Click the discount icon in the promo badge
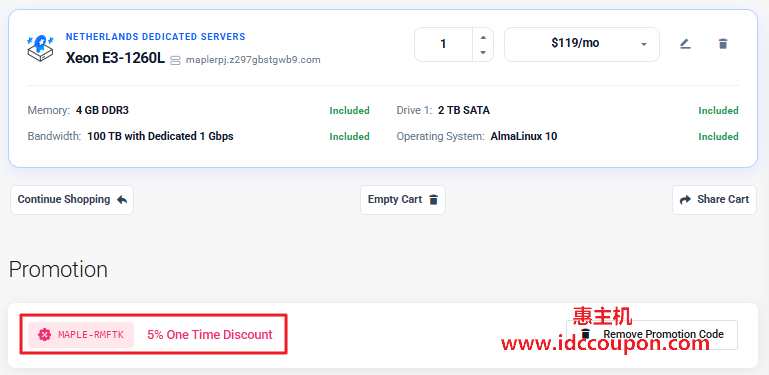The height and width of the screenshot is (375, 769). click(x=45, y=335)
